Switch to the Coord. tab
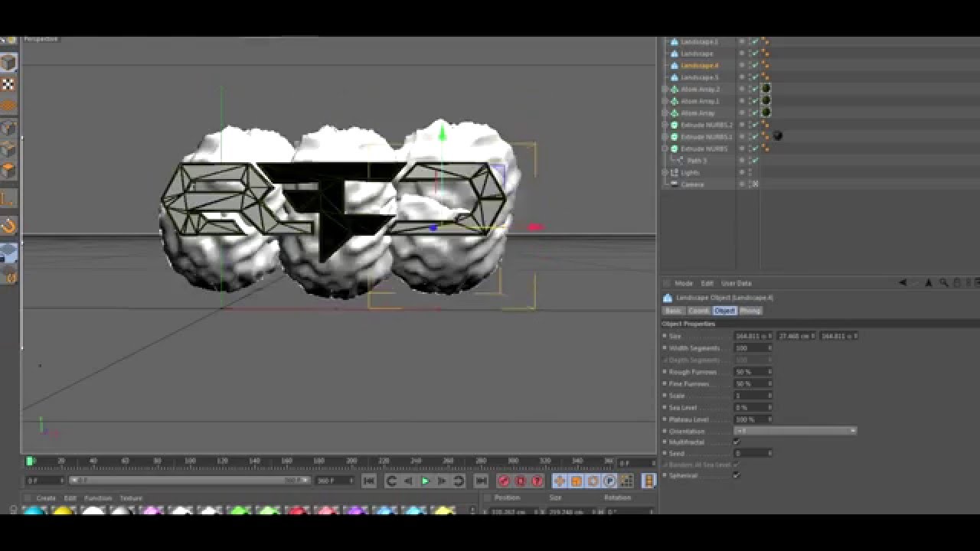980x551 pixels. 698,311
